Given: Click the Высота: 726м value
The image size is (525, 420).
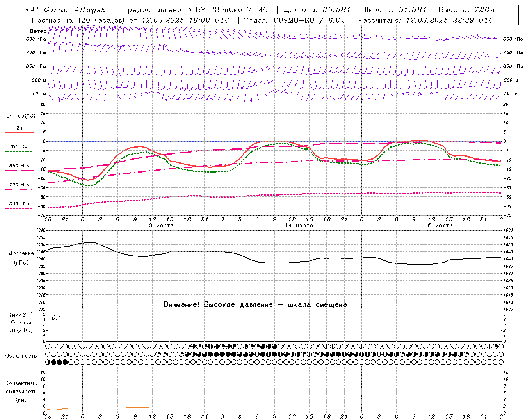Looking at the screenshot, I should tap(466, 9).
